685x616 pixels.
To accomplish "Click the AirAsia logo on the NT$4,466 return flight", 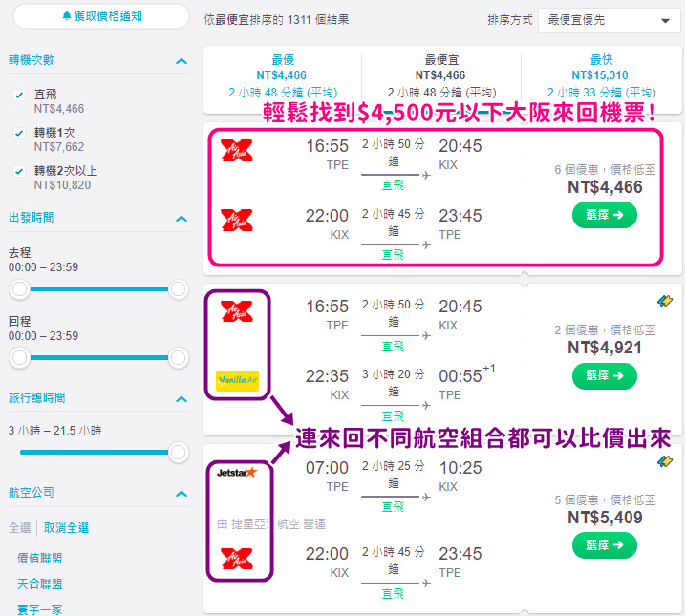I will click(237, 220).
